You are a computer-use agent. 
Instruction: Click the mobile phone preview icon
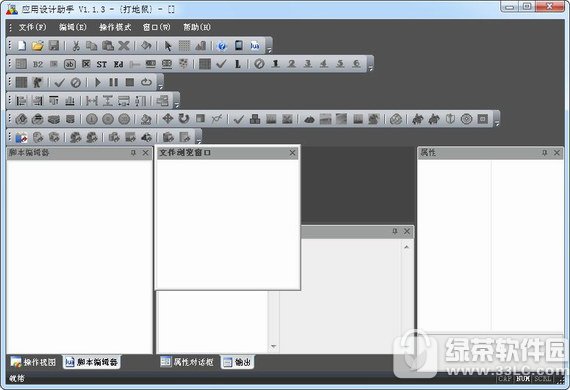pos(238,45)
